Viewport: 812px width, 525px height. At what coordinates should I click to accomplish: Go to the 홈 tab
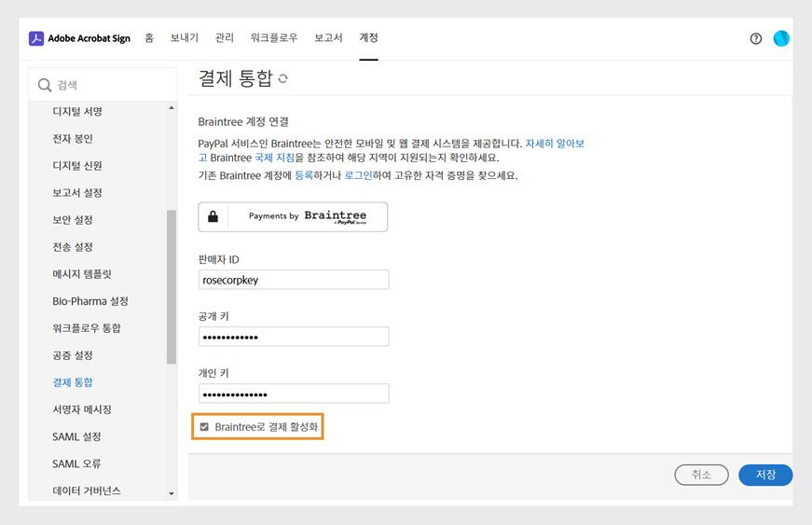click(149, 38)
